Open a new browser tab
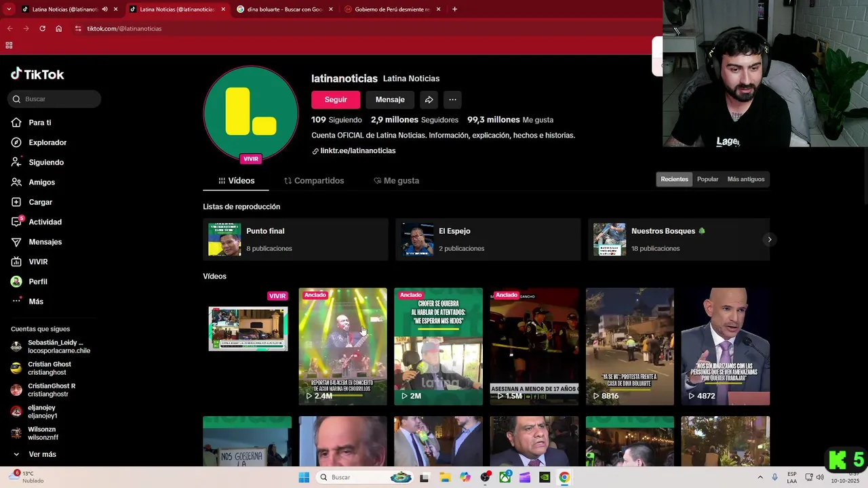The width and height of the screenshot is (868, 488). 454,9
